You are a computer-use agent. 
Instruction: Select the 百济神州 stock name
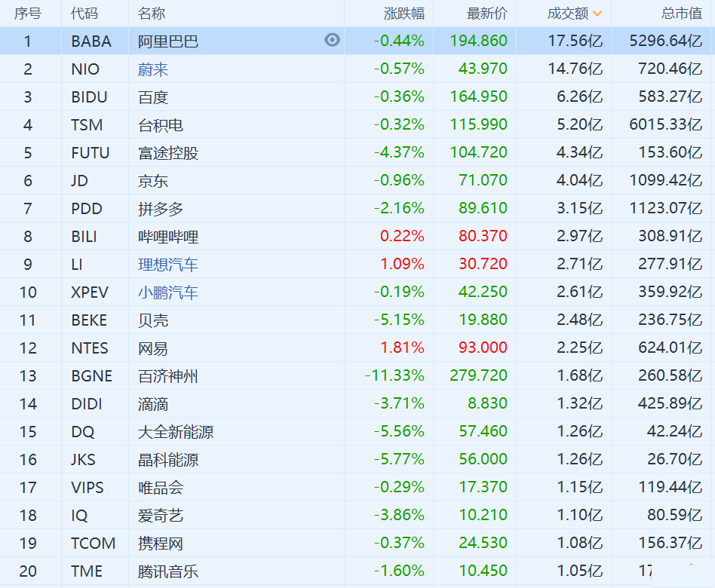click(x=168, y=376)
